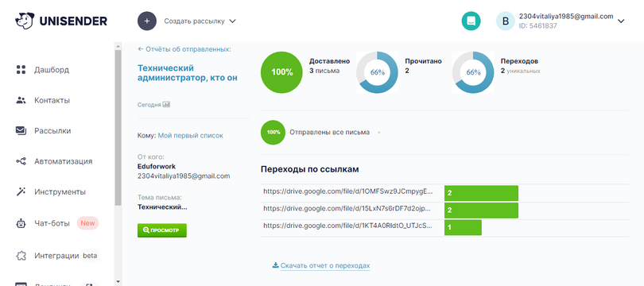
Task: Click the Contacts people icon
Action: tap(21, 100)
